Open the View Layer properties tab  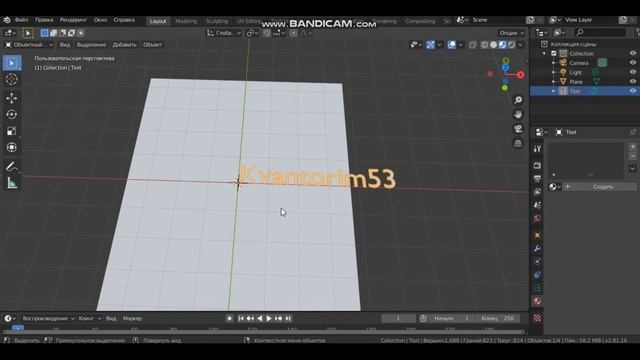tap(537, 192)
